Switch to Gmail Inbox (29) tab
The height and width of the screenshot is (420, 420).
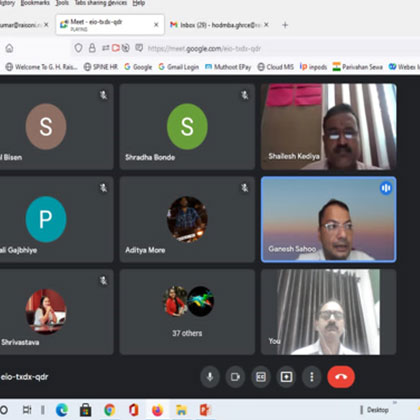point(220,25)
